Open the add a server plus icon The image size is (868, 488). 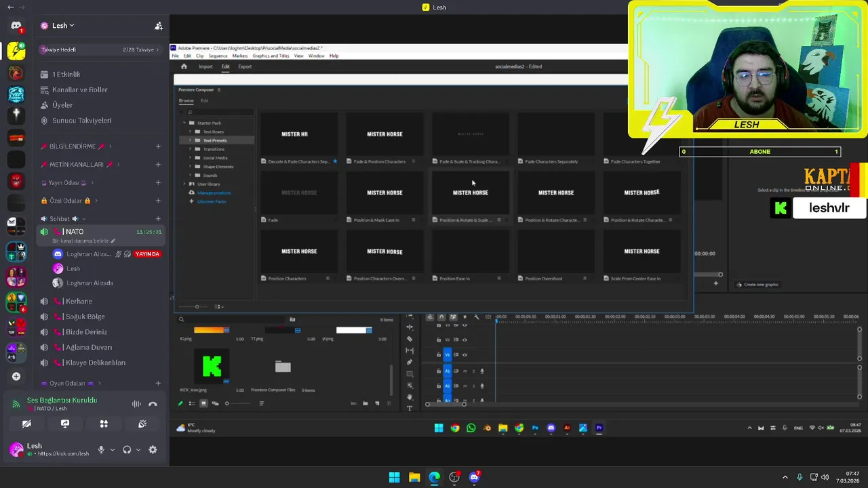coord(16,376)
